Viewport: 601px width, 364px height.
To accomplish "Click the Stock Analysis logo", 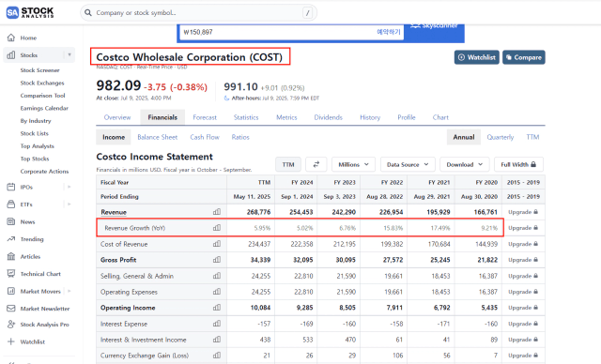I will point(30,12).
